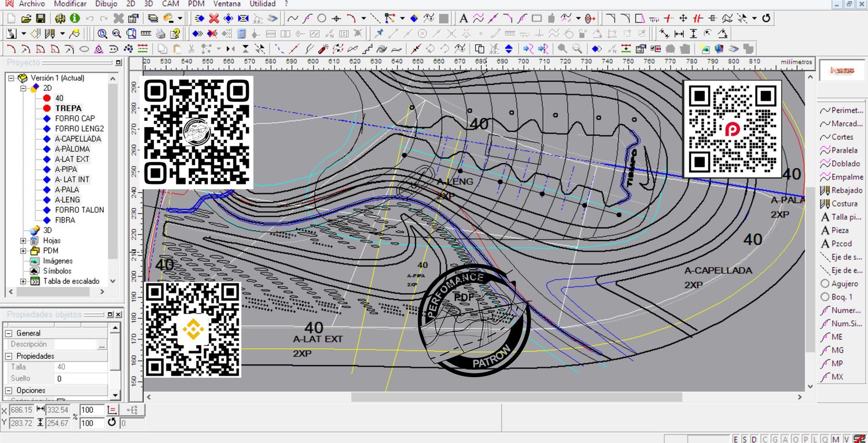Select the A-CAPELLADA piece in tree
The width and height of the screenshot is (868, 443).
pyautogui.click(x=78, y=139)
